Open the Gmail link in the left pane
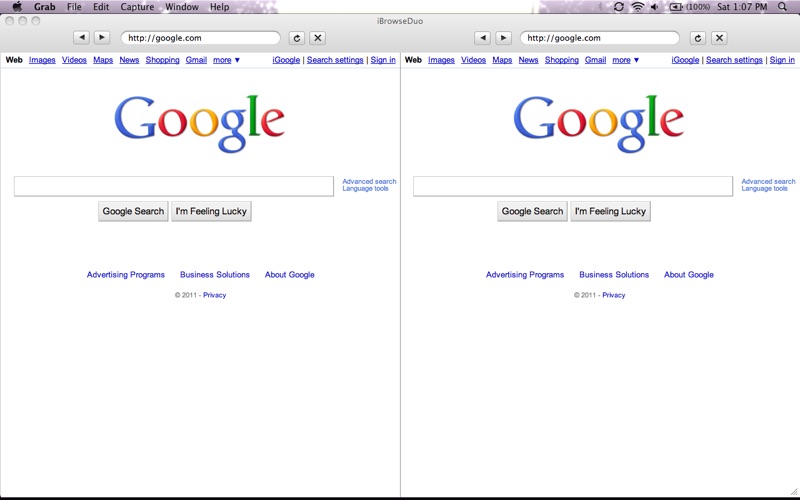 (x=196, y=60)
